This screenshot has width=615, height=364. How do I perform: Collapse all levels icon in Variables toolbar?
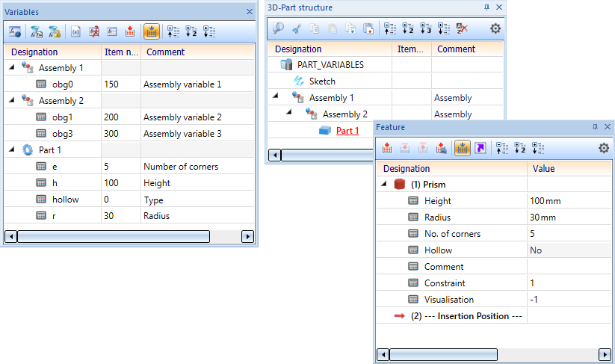tap(173, 31)
